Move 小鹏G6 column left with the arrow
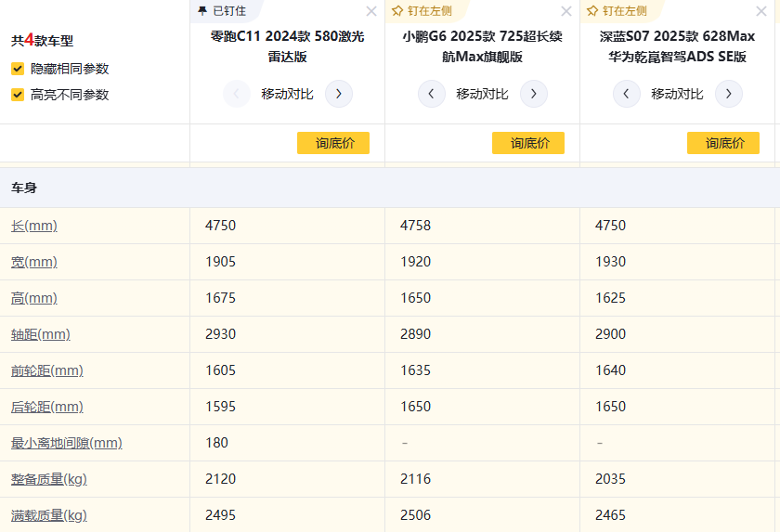Viewport: 780px width, 532px height. click(431, 94)
